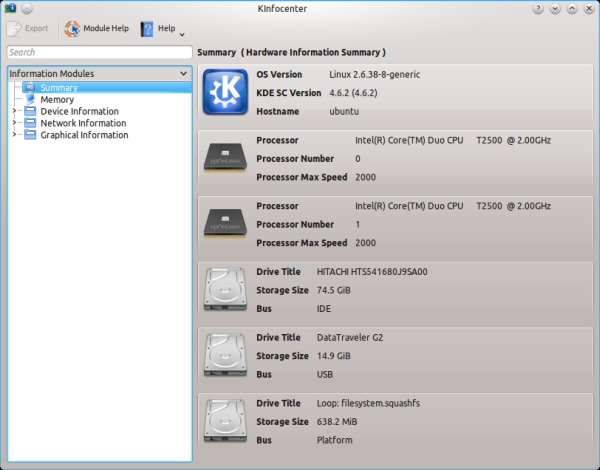The image size is (600, 470).
Task: Open the Help toolbar menu
Action: 163,29
